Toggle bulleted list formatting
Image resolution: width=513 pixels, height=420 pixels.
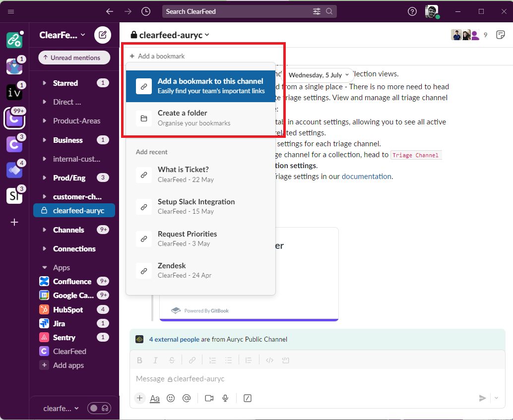click(x=228, y=360)
